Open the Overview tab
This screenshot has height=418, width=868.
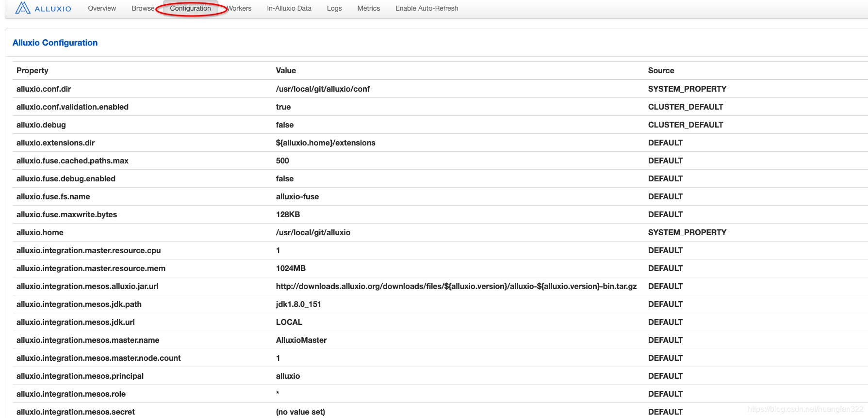[x=102, y=8]
